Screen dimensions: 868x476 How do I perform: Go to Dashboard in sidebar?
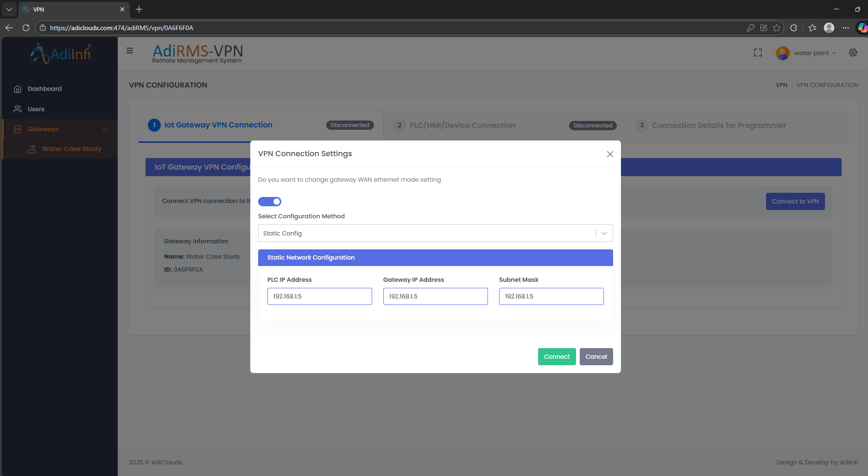pyautogui.click(x=44, y=89)
